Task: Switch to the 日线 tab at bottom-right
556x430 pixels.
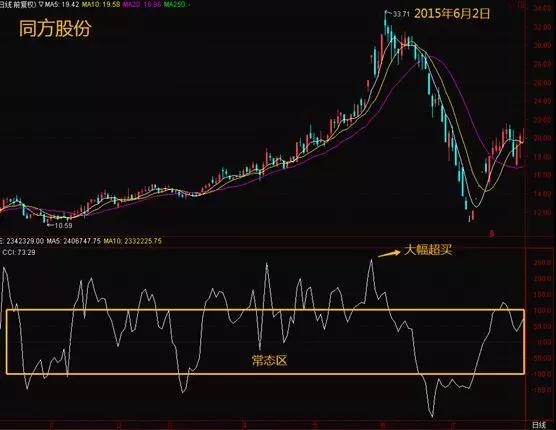Action: (539, 425)
